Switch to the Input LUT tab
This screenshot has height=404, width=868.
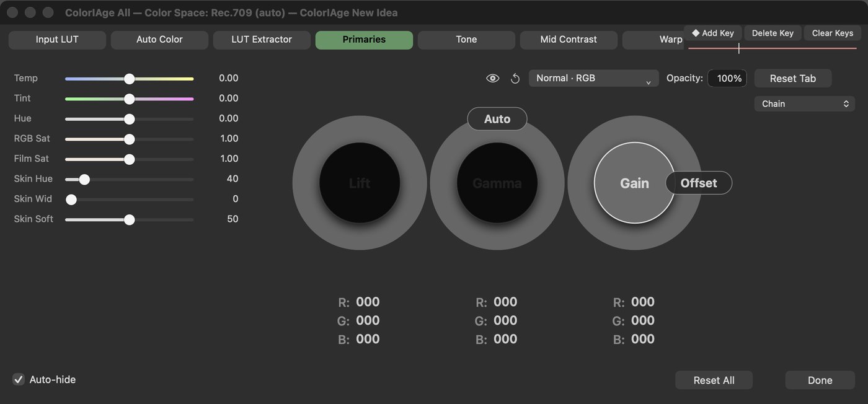pyautogui.click(x=57, y=40)
